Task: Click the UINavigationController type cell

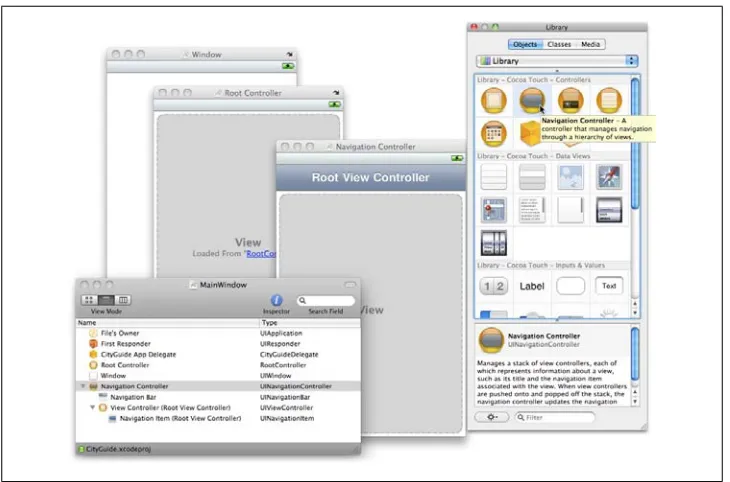Action: [x=296, y=386]
